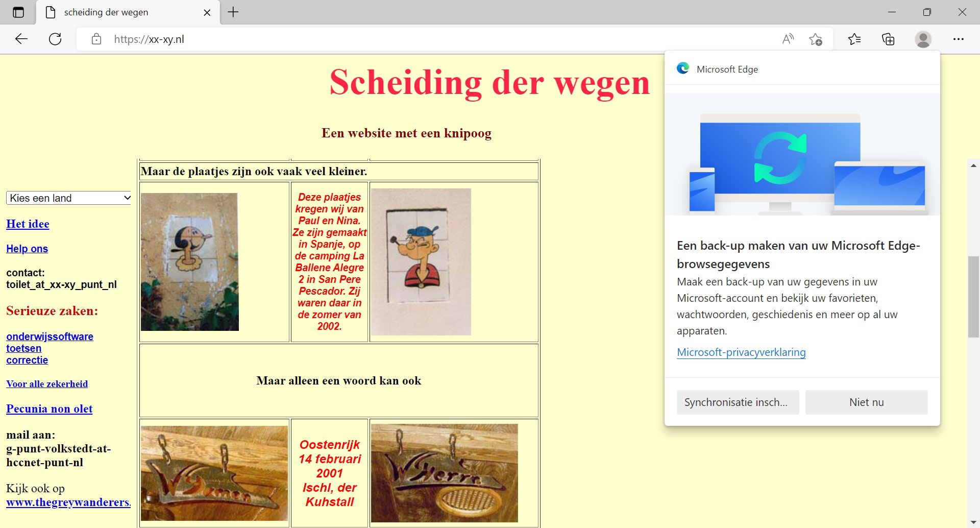Click the 'Herren' wooden sign photo

point(445,473)
